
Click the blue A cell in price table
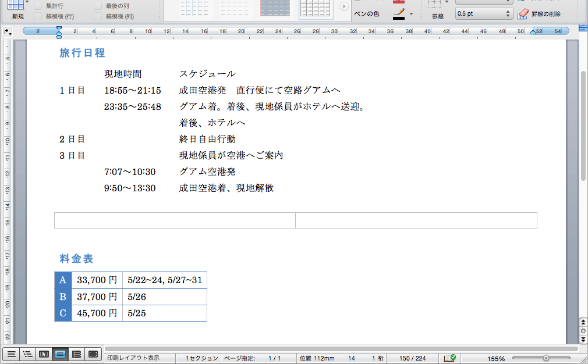click(x=63, y=280)
